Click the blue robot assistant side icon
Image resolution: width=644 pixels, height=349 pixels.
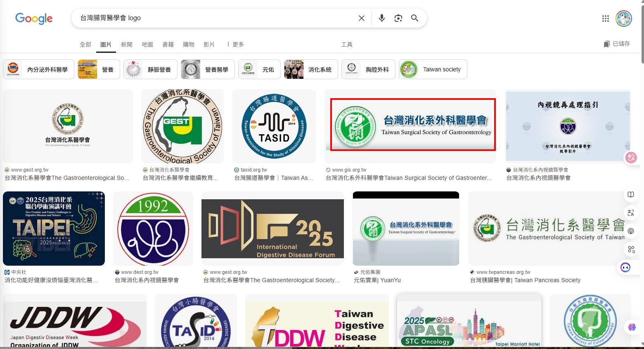pyautogui.click(x=625, y=268)
